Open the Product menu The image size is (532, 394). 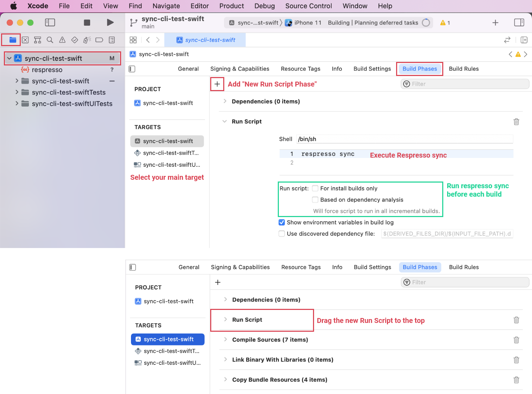pos(231,6)
